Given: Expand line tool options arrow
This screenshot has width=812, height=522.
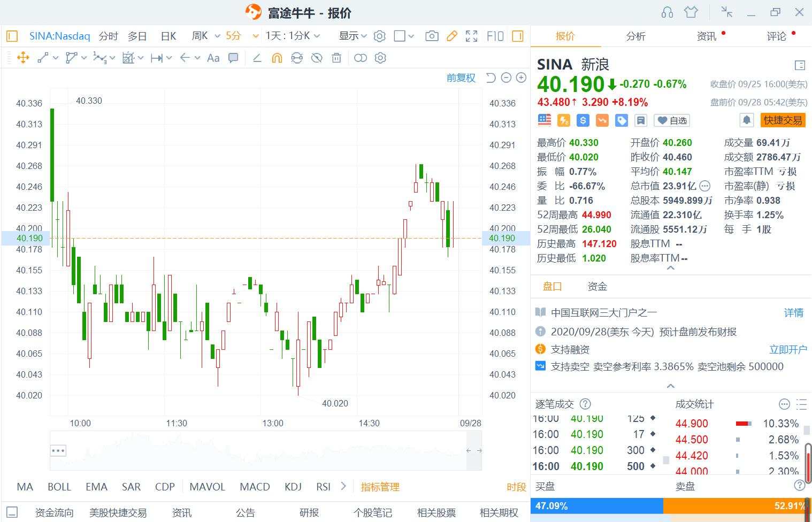Looking at the screenshot, I should [56, 58].
